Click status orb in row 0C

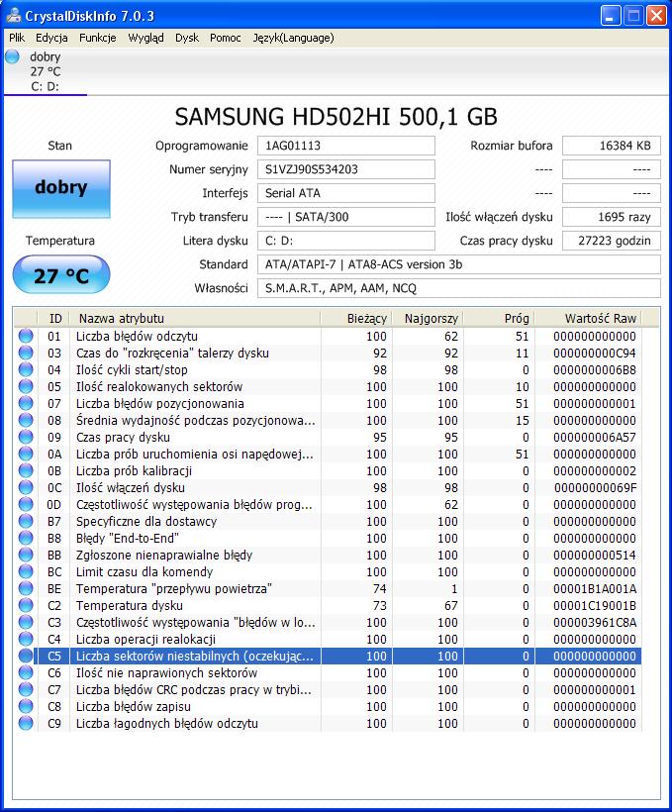click(26, 487)
